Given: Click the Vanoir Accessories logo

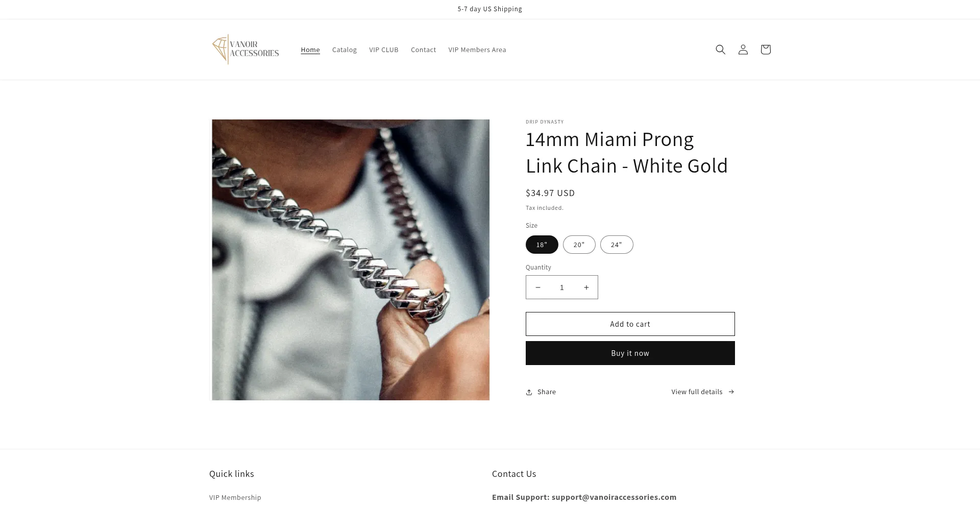Looking at the screenshot, I should [x=246, y=50].
